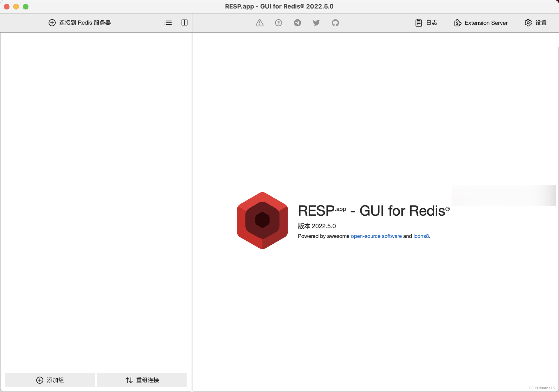Screen dimensions: 559x392
Task: Reorder connections using 重组连接
Action: click(x=142, y=380)
